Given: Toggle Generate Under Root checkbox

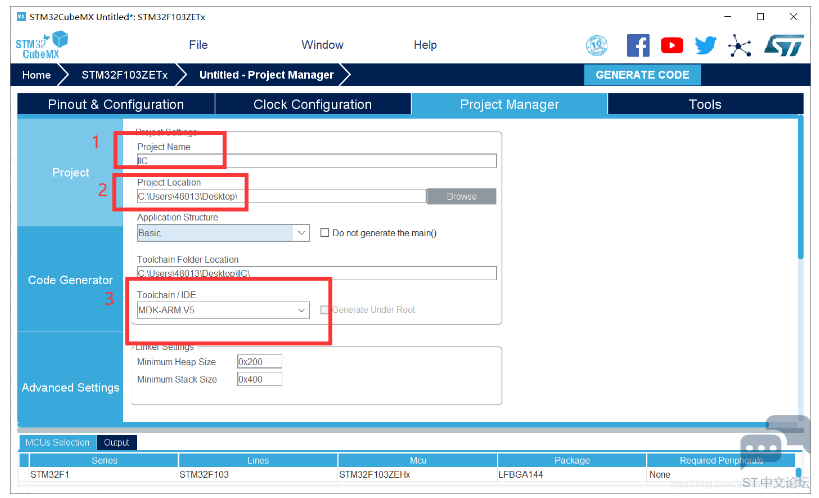Looking at the screenshot, I should [x=324, y=310].
